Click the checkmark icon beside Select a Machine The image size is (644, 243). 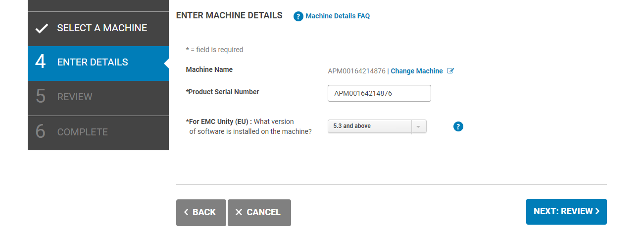[42, 29]
